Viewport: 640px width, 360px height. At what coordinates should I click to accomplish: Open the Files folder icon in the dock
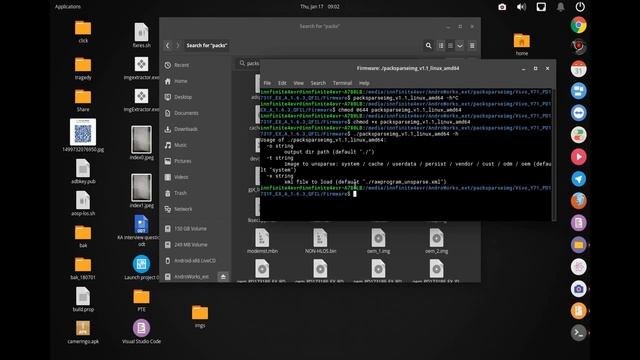point(578,245)
